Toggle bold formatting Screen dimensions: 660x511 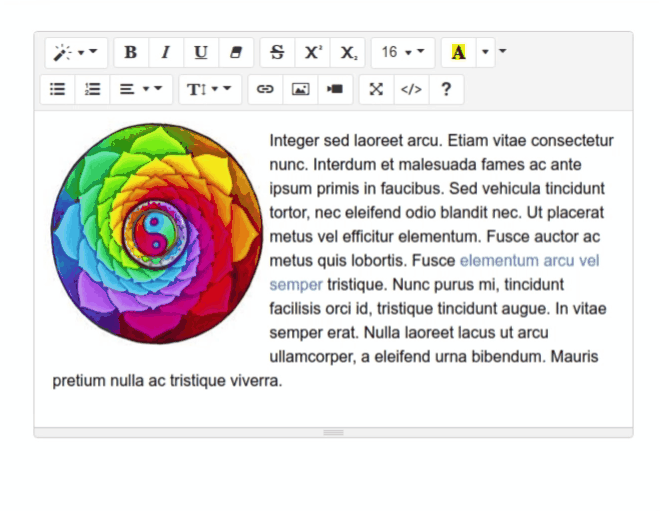click(x=131, y=52)
